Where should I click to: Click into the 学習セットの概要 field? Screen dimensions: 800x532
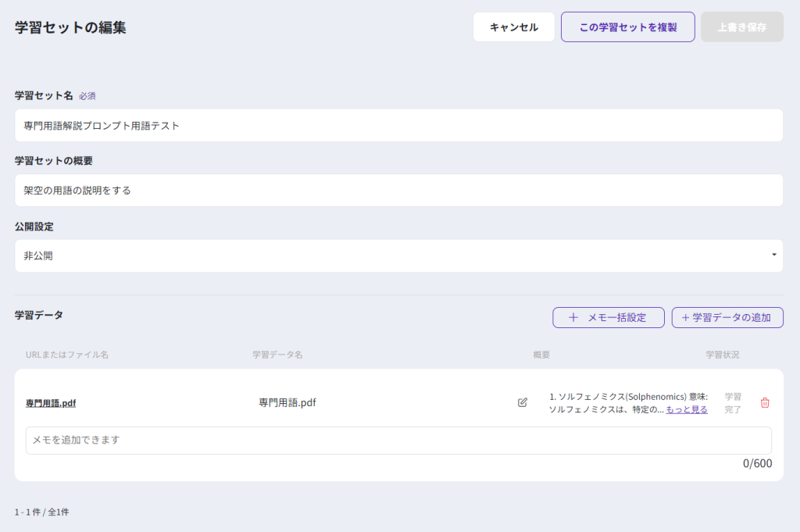[x=398, y=190]
